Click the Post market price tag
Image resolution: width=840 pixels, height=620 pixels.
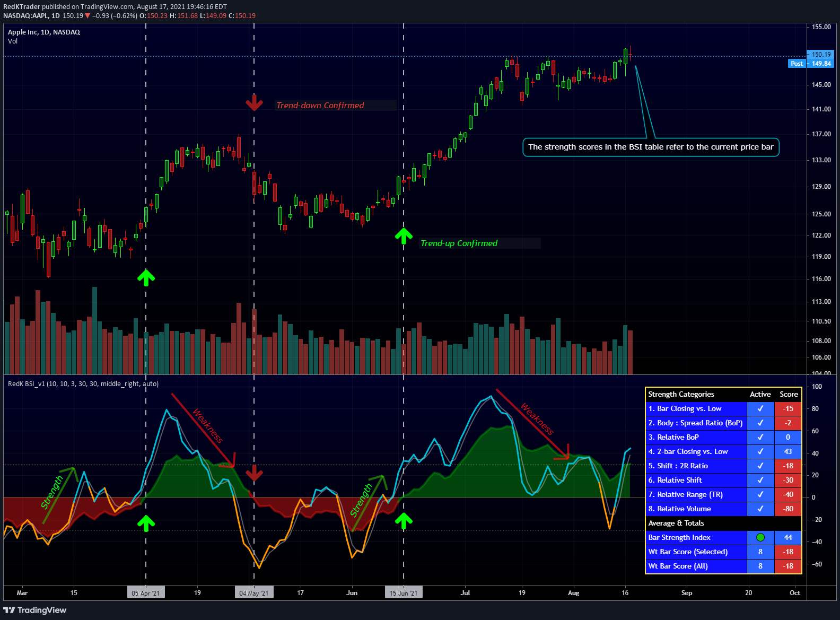797,64
